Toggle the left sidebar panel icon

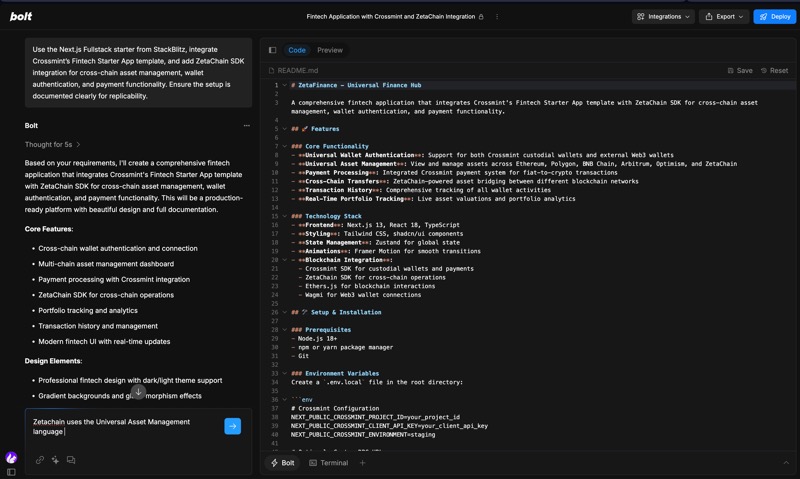pyautogui.click(x=11, y=472)
